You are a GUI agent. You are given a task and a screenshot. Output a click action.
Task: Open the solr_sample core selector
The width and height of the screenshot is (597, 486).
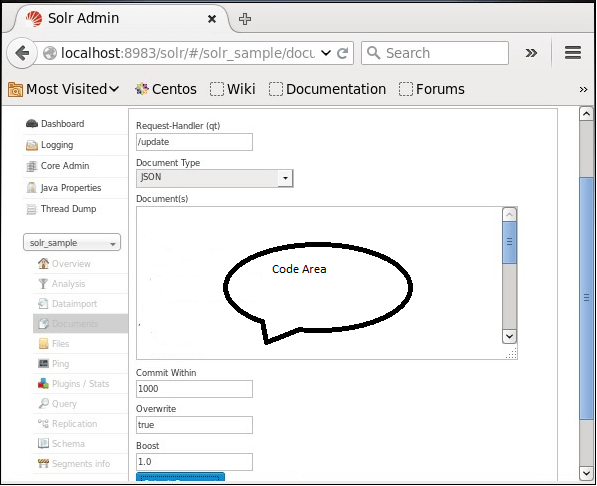click(x=72, y=243)
